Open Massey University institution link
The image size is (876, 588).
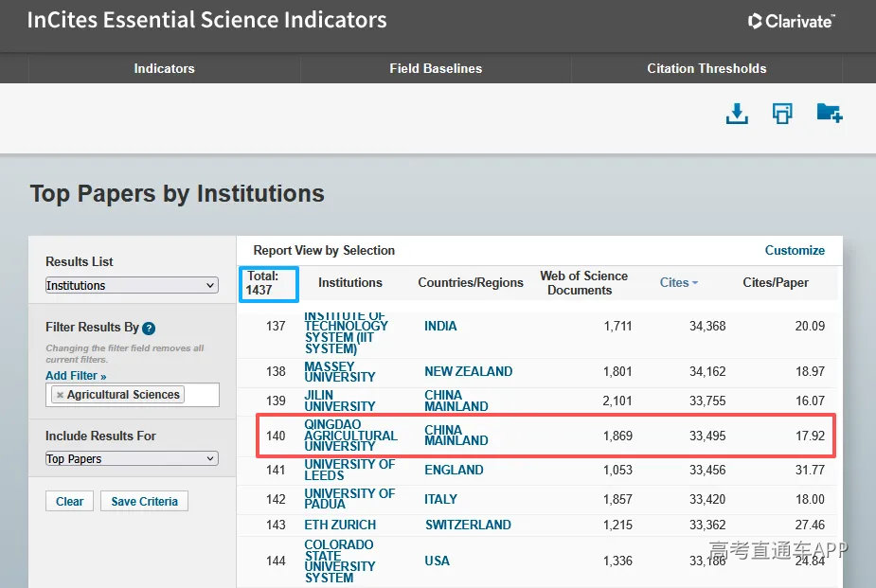[x=340, y=371]
